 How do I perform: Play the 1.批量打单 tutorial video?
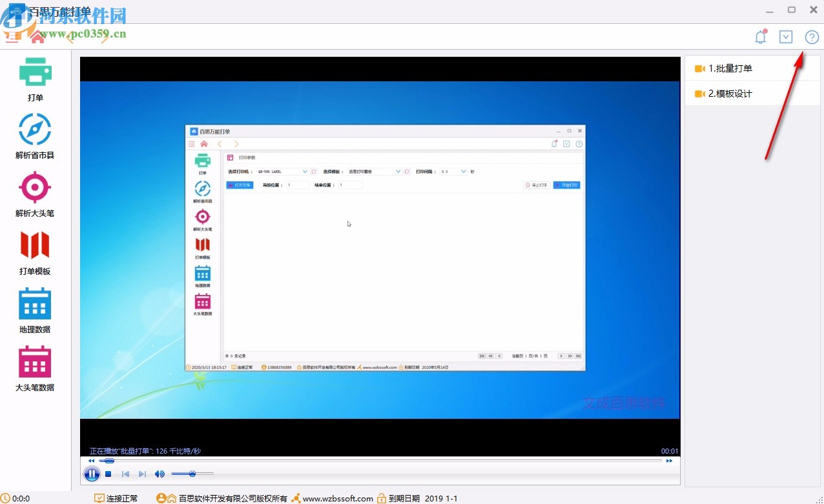pos(752,68)
